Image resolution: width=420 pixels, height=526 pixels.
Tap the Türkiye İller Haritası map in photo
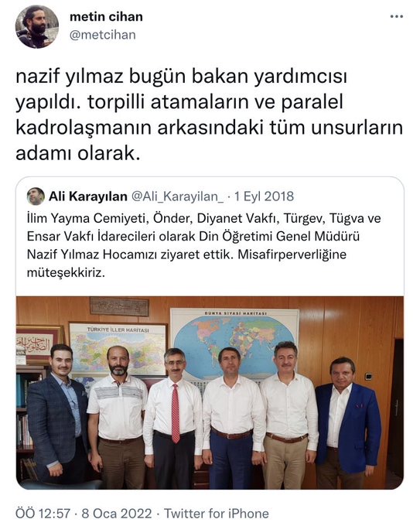pyautogui.click(x=118, y=347)
